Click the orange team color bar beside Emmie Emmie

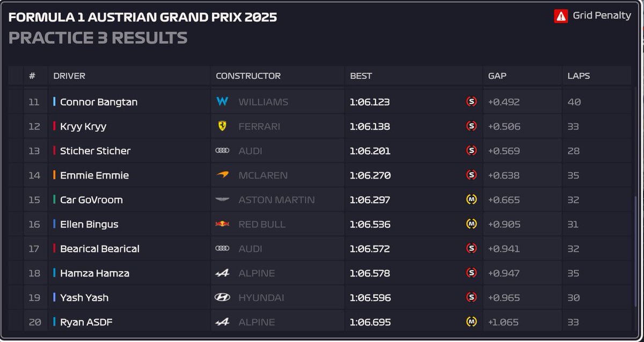pyautogui.click(x=54, y=175)
